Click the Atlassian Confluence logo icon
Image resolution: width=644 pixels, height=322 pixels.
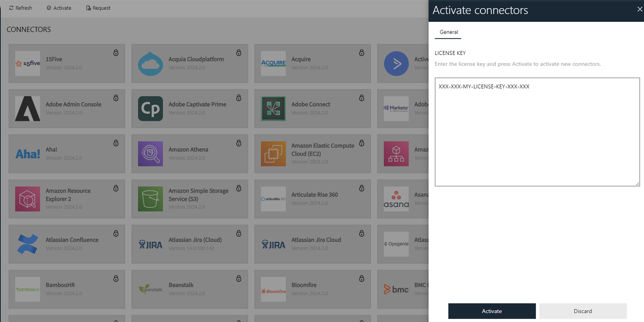(x=27, y=244)
